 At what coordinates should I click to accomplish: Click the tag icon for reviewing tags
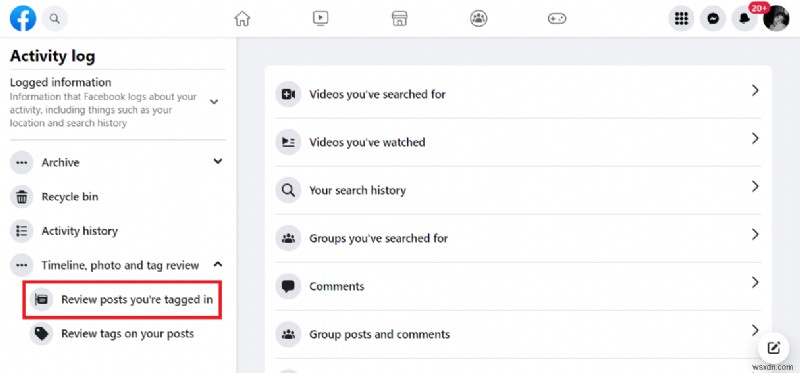pos(41,334)
